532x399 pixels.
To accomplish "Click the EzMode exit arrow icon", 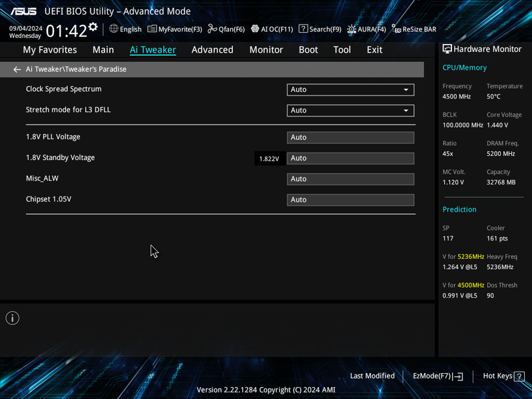I will click(457, 376).
